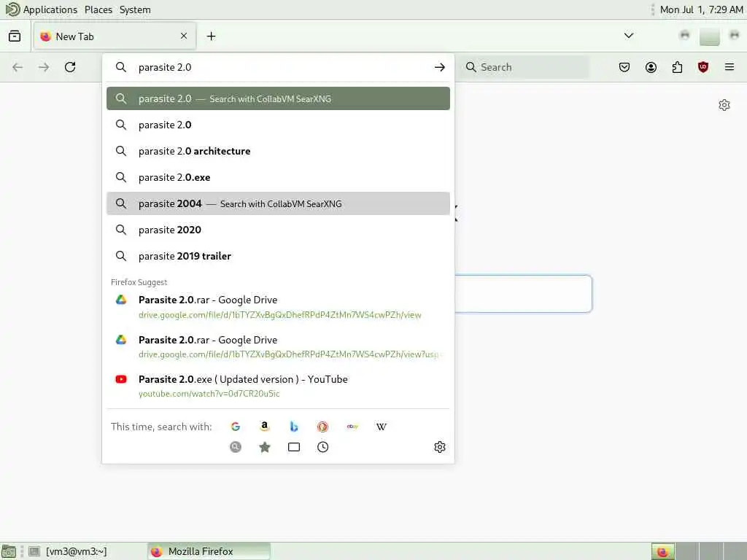Open the Firefox account icon

[x=651, y=67]
